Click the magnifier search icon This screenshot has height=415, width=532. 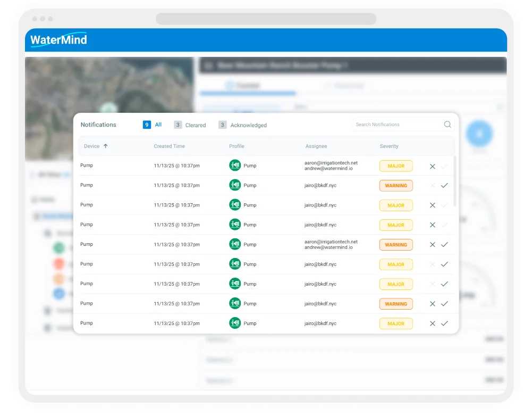point(447,124)
